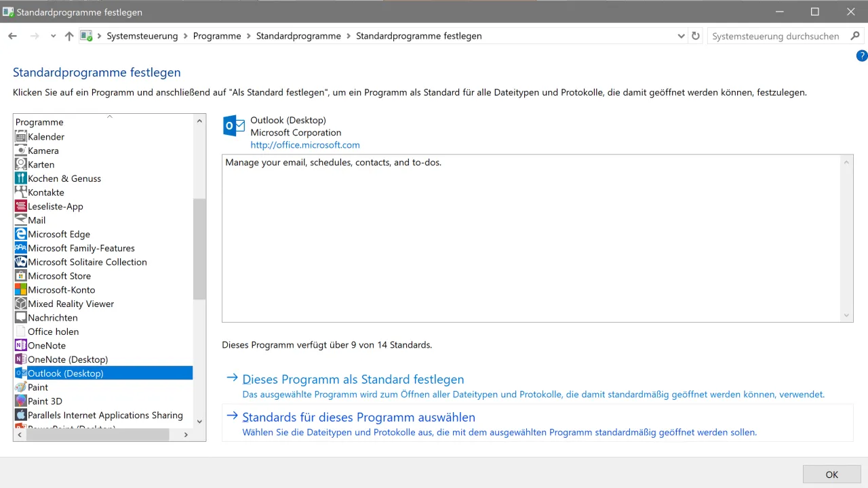Screen dimensions: 868x488
Task: Click the large Outlook logo in details pane
Action: 234,126
